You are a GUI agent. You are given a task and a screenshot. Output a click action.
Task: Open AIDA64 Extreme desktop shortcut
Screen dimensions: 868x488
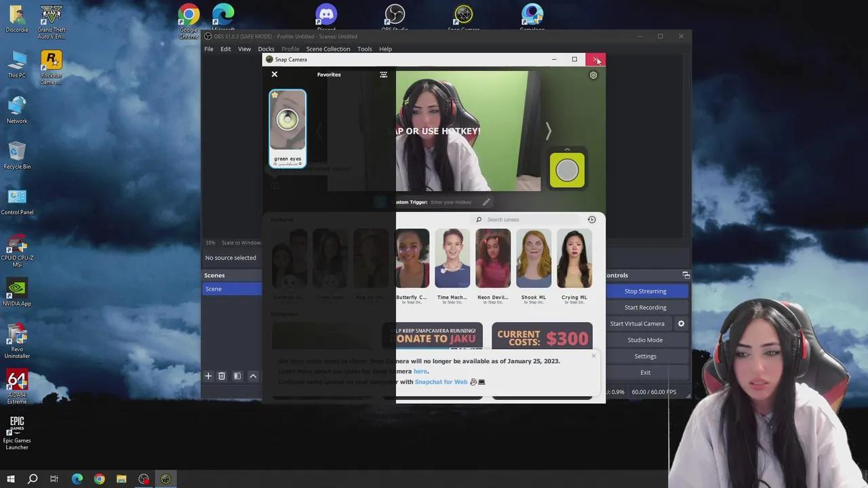[17, 387]
